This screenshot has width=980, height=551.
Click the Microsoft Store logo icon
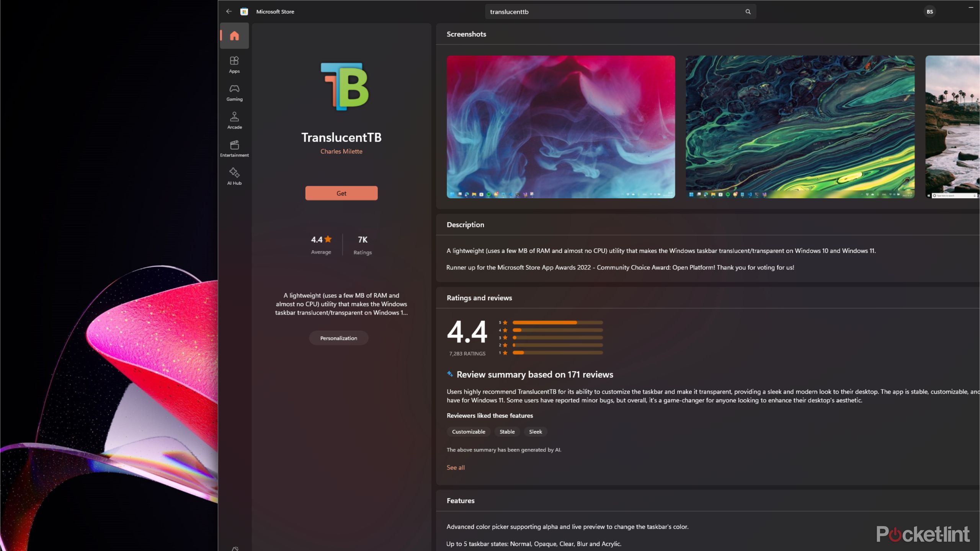pyautogui.click(x=244, y=11)
